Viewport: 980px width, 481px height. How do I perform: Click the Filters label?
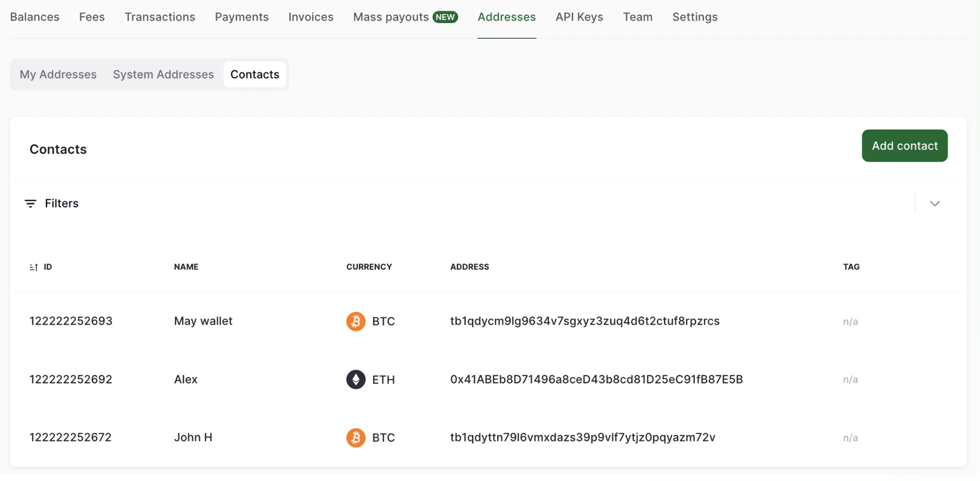click(62, 204)
